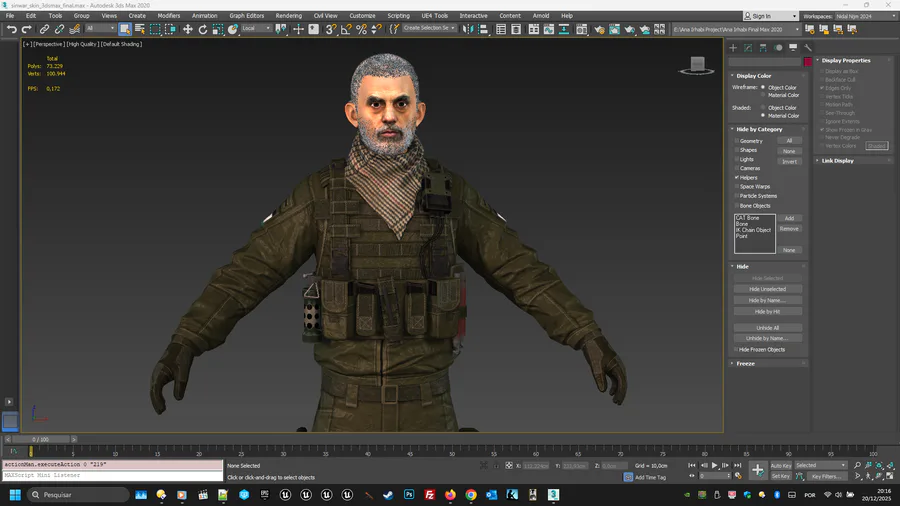The image size is (900, 506).
Task: Click the red object color swatch
Action: coord(808,61)
